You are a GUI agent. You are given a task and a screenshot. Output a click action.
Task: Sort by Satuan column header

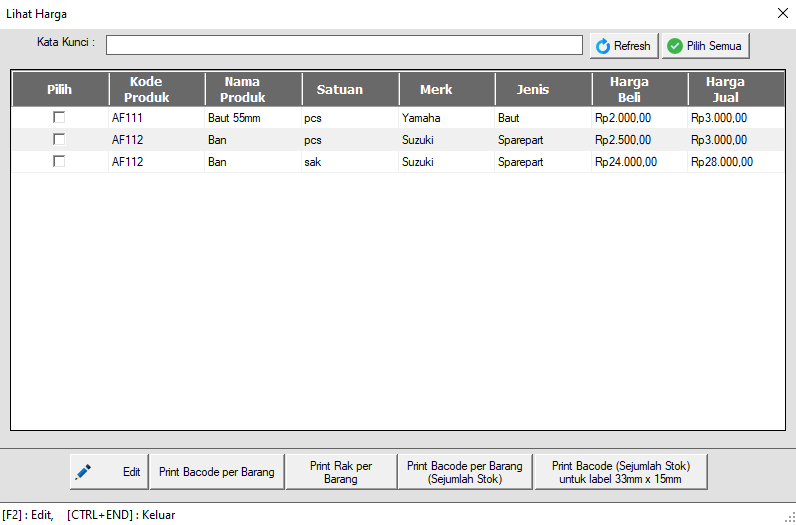click(x=350, y=89)
